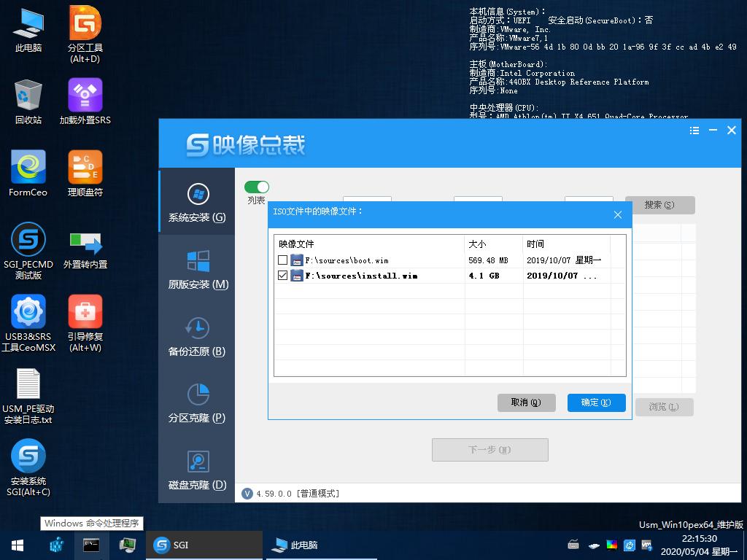Toggle the 列表 green switch

pyautogui.click(x=257, y=187)
